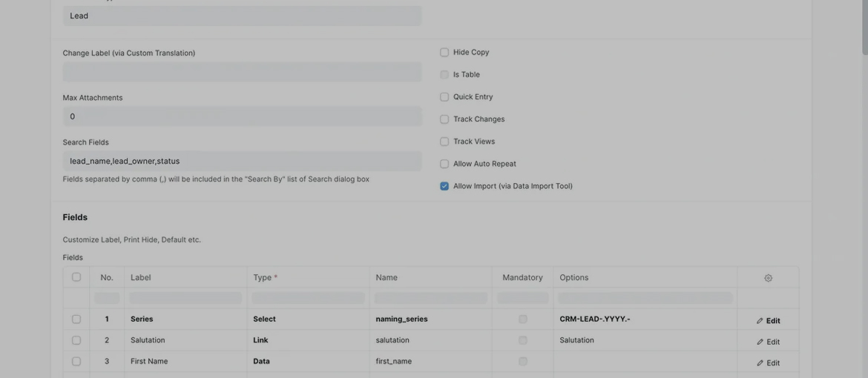Select the Salutation row checkbox
This screenshot has height=378, width=868.
(x=76, y=340)
